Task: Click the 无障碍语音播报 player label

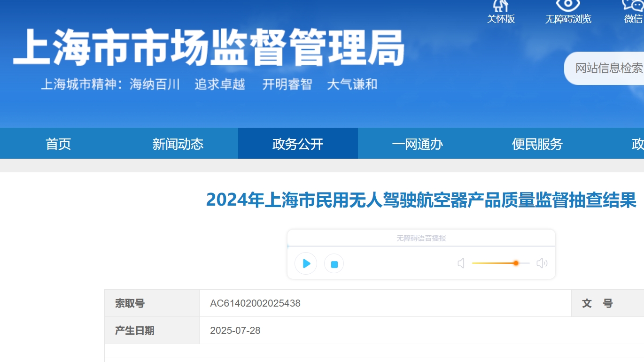Action: 421,238
